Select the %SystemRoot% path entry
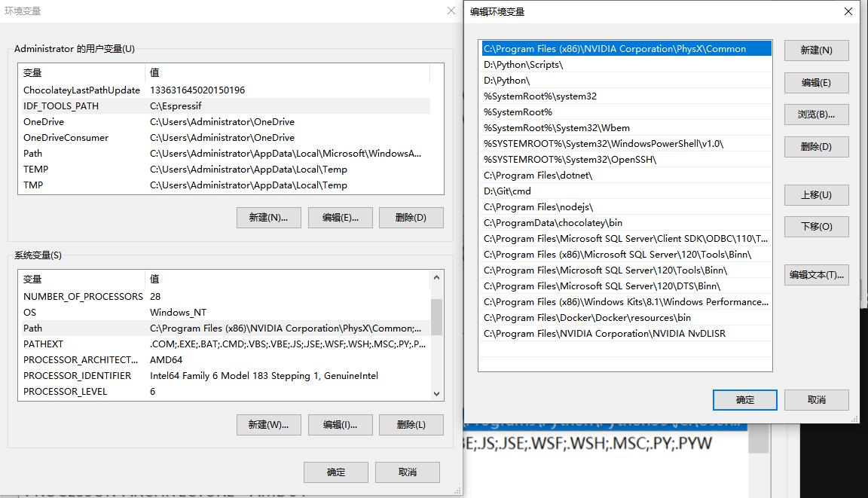 [x=626, y=112]
